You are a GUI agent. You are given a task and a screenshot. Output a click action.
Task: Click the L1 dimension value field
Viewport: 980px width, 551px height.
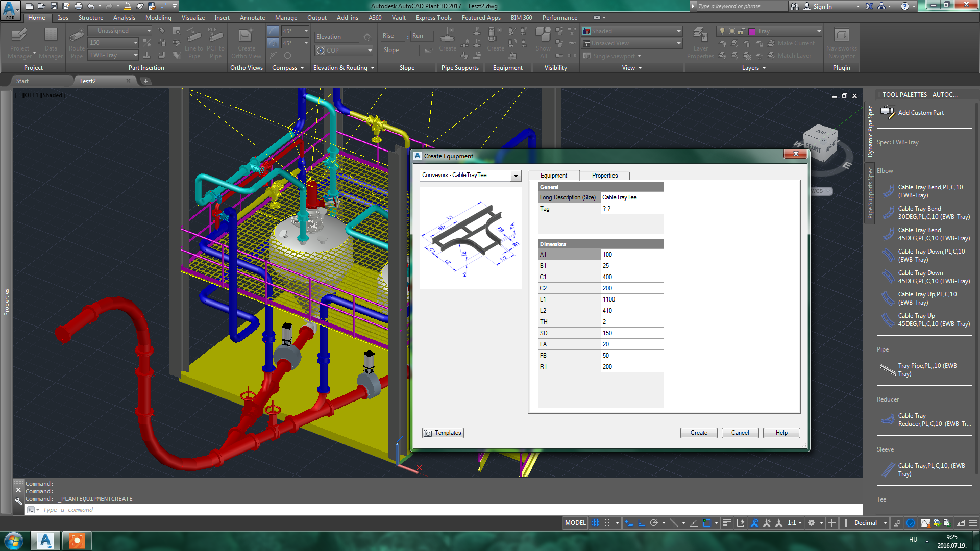631,299
